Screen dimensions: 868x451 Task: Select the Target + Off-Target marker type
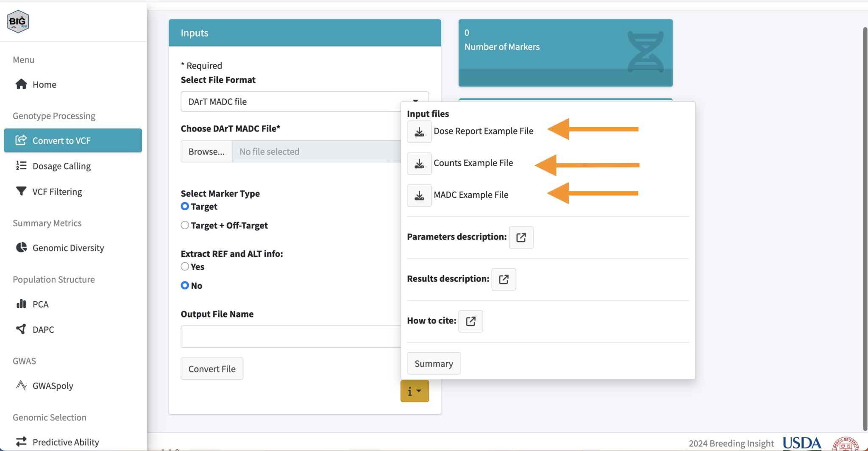coord(185,225)
